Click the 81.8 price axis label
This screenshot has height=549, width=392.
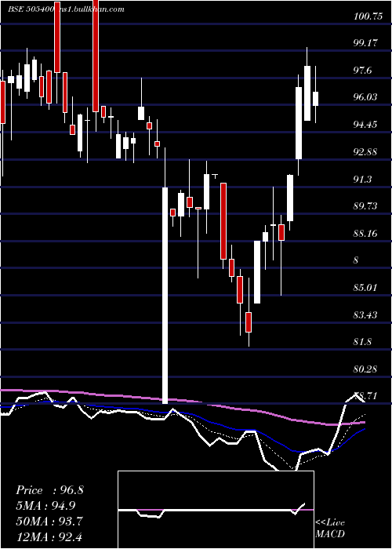pyautogui.click(x=362, y=342)
